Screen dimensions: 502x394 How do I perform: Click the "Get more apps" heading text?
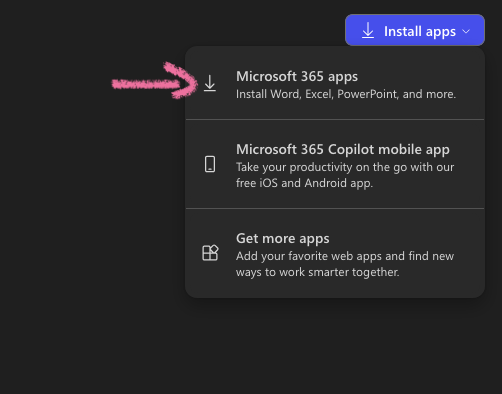(x=283, y=239)
